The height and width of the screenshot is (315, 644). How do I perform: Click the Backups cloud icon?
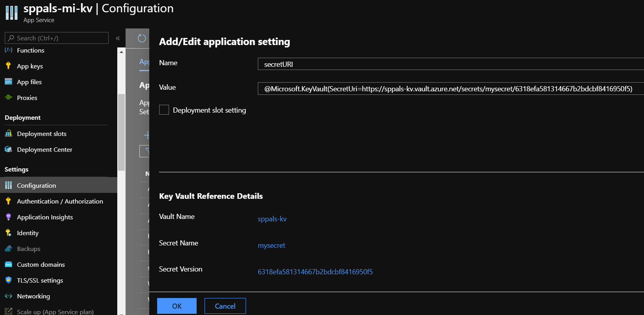pos(8,249)
